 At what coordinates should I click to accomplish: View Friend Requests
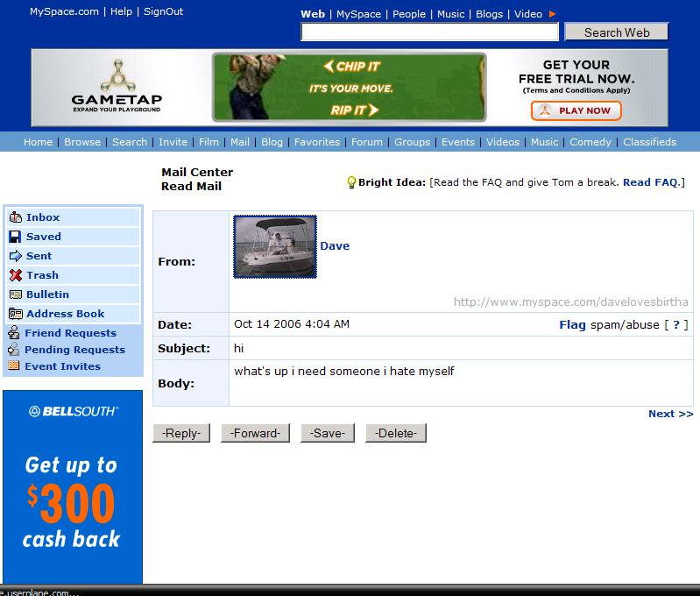click(x=71, y=333)
